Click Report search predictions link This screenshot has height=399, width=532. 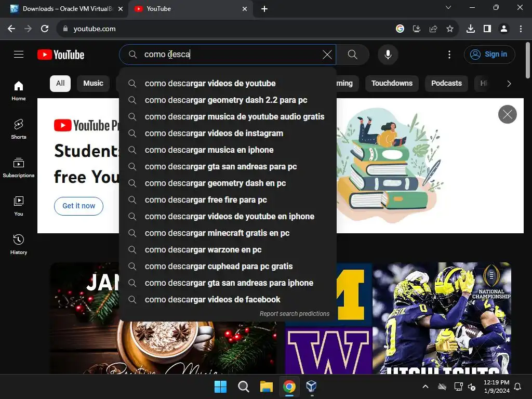pos(295,314)
